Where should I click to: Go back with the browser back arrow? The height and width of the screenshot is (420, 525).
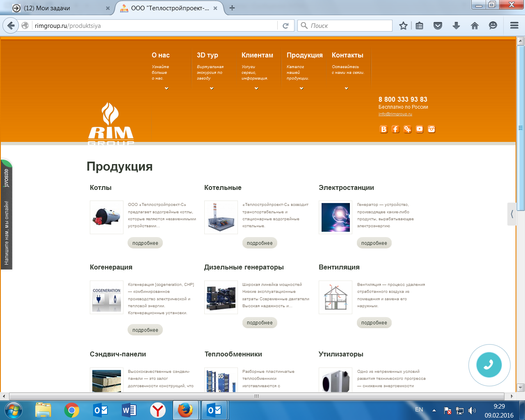[x=11, y=25]
